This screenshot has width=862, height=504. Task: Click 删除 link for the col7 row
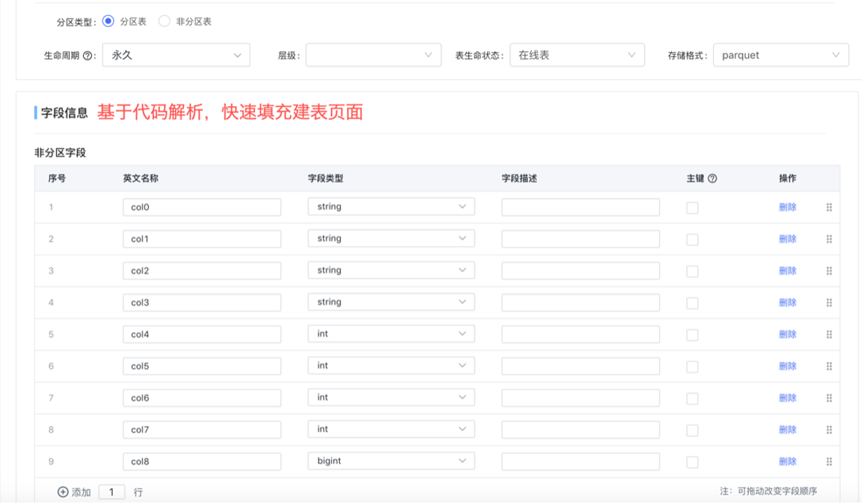tap(787, 430)
